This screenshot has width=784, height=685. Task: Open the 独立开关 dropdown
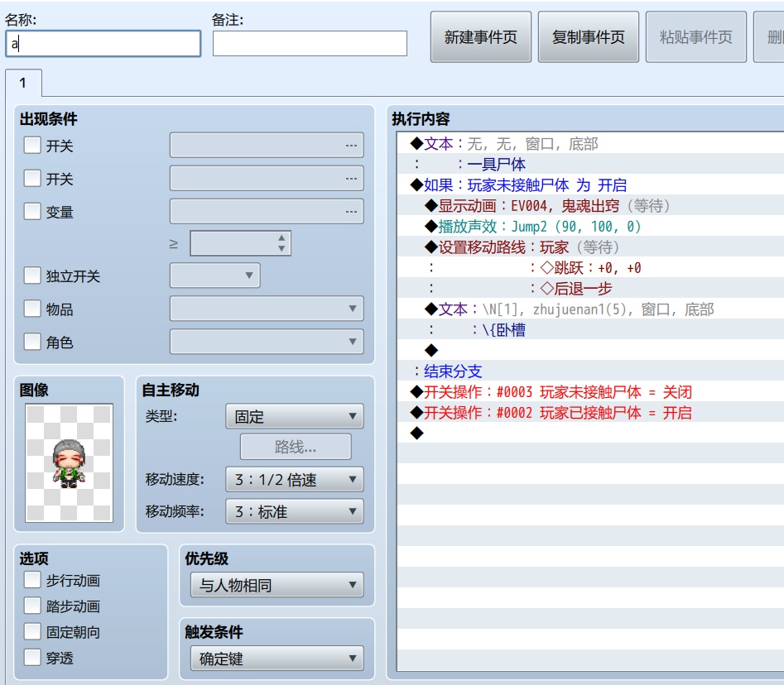[215, 275]
